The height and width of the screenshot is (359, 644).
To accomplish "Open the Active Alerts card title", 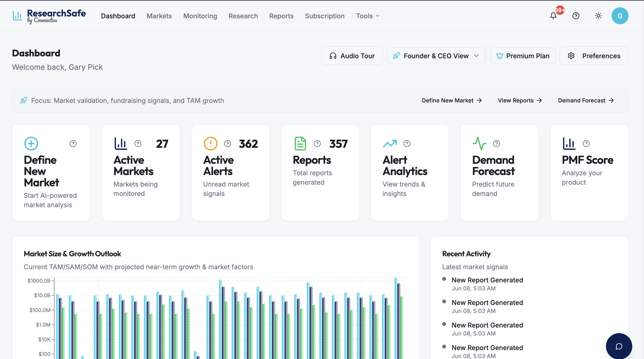I will (218, 166).
